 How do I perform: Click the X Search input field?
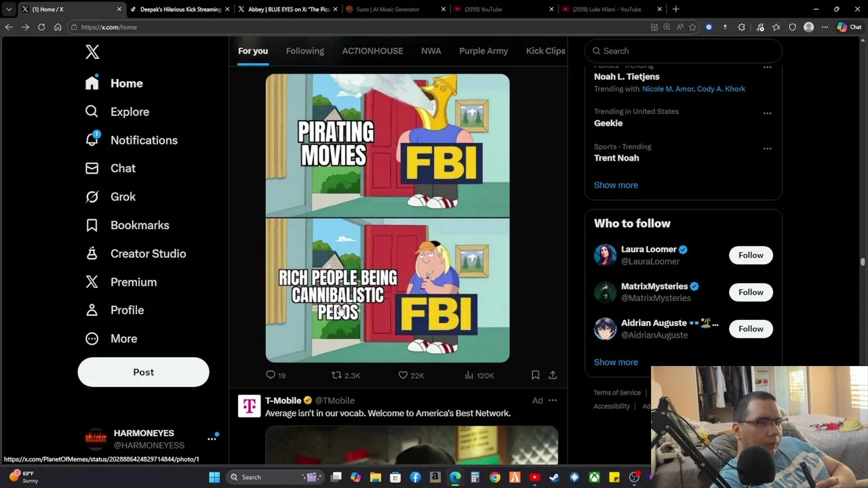(x=684, y=51)
